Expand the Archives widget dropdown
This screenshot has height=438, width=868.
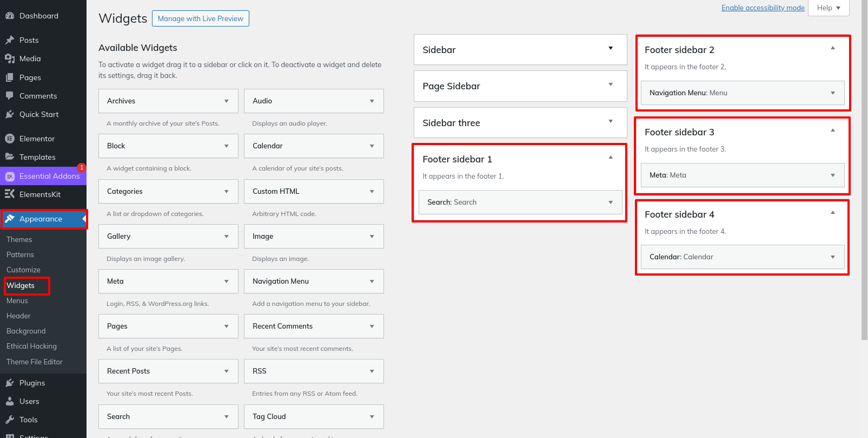click(226, 101)
